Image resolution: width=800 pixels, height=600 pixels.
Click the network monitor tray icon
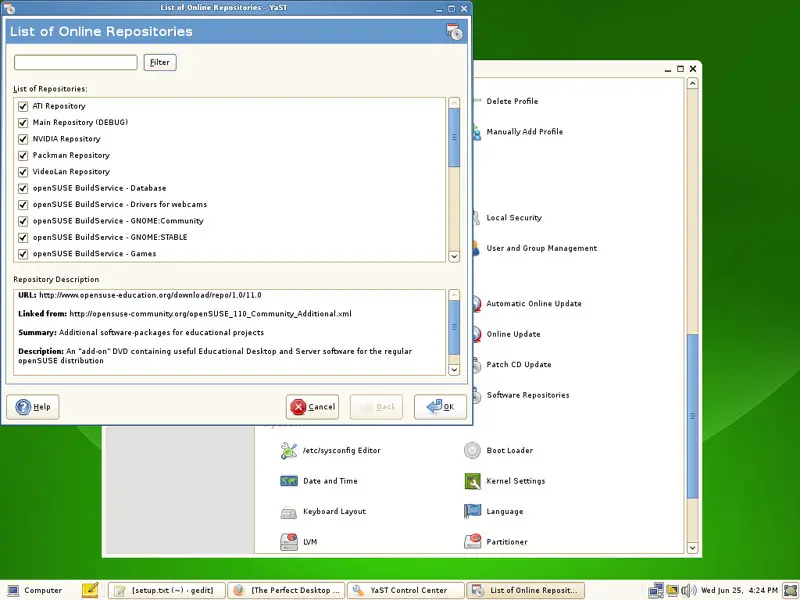tap(656, 590)
